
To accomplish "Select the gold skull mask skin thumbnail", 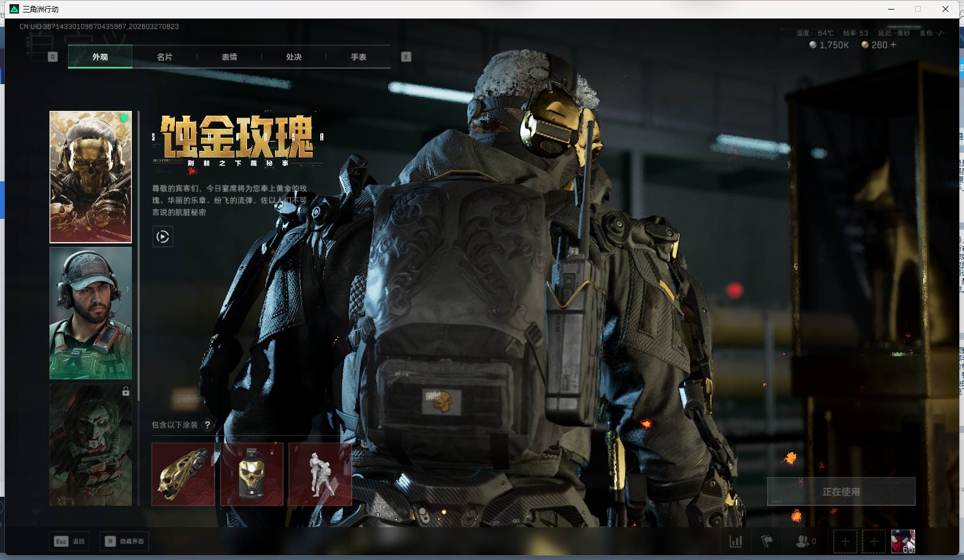I will [91, 177].
